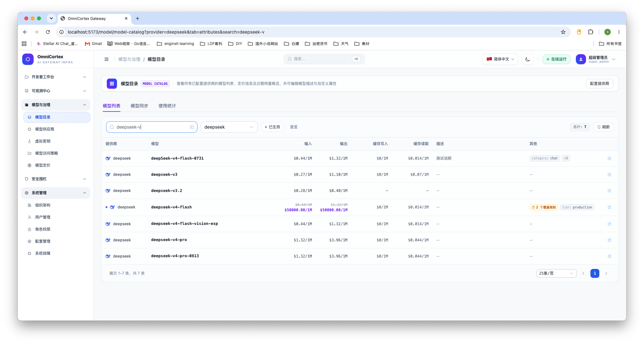This screenshot has width=644, height=344.
Task: Open 模型供应商 in the sidebar
Action: pyautogui.click(x=57, y=129)
